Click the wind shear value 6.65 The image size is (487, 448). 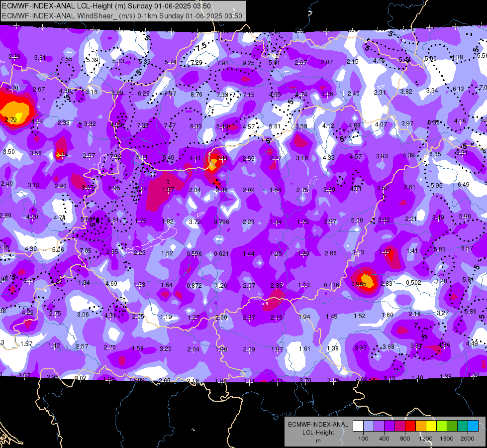click(x=435, y=154)
